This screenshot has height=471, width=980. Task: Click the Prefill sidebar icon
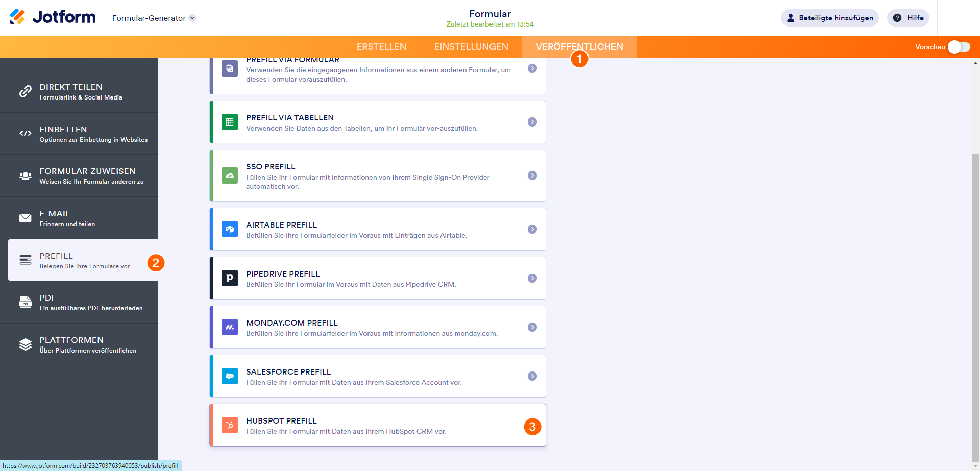coord(26,260)
